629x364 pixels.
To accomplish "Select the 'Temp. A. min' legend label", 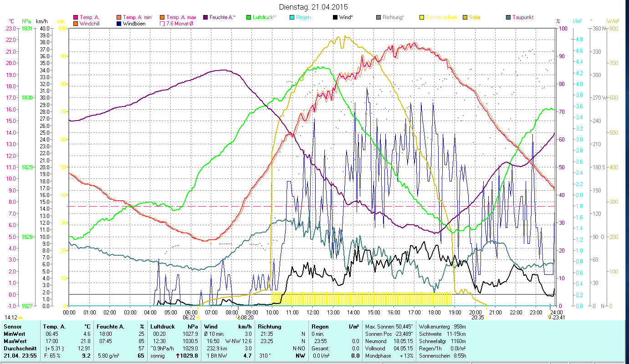I will point(138,17).
